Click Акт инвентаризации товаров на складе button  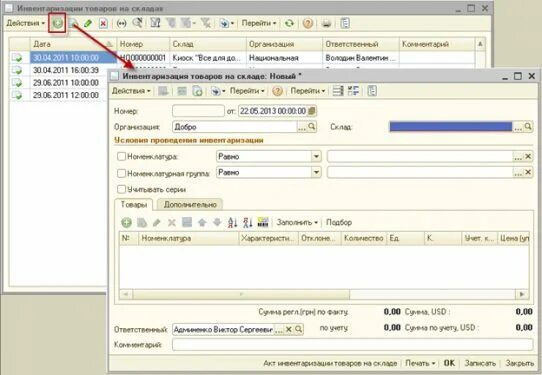[330, 363]
